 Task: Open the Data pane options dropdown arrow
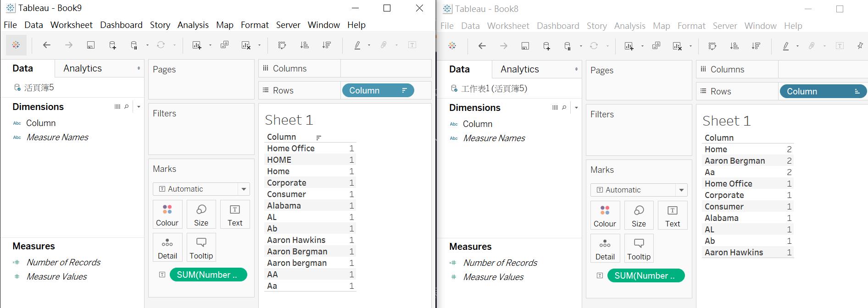(139, 106)
